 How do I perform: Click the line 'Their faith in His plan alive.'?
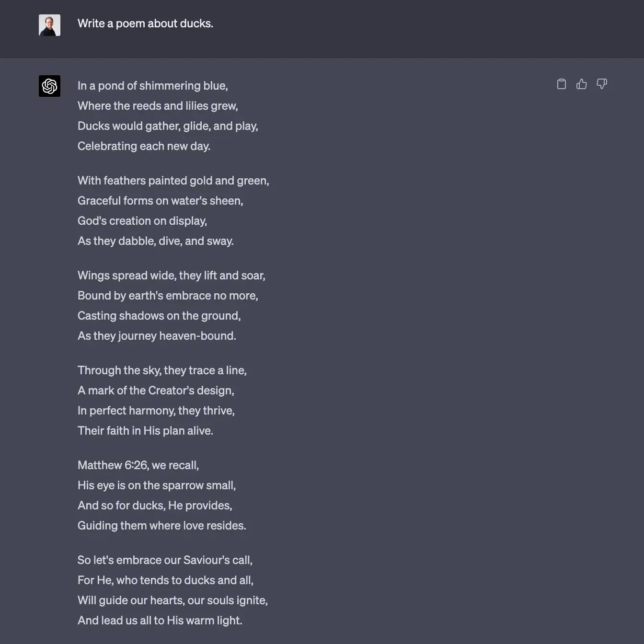[x=145, y=431]
